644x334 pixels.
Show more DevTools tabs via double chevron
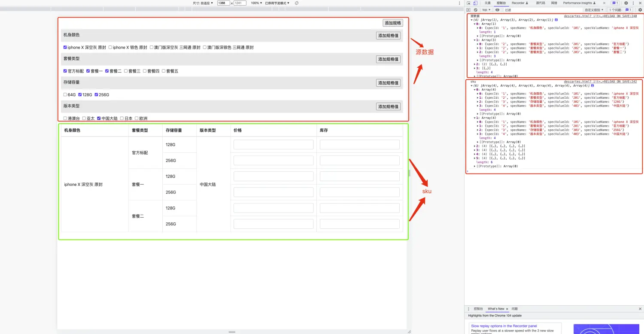point(605,3)
